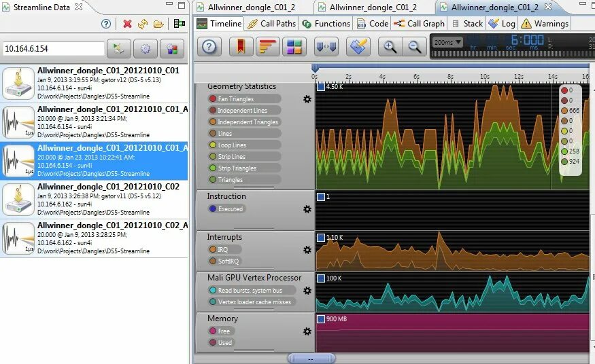Viewport: 595px width, 364px height.
Task: Start capture button next to address field
Action: pos(119,48)
